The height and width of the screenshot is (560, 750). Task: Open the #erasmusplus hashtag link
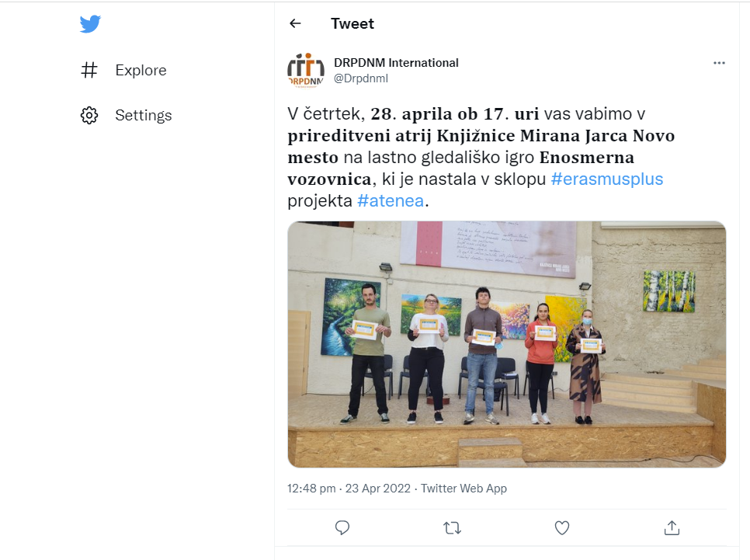coord(607,179)
